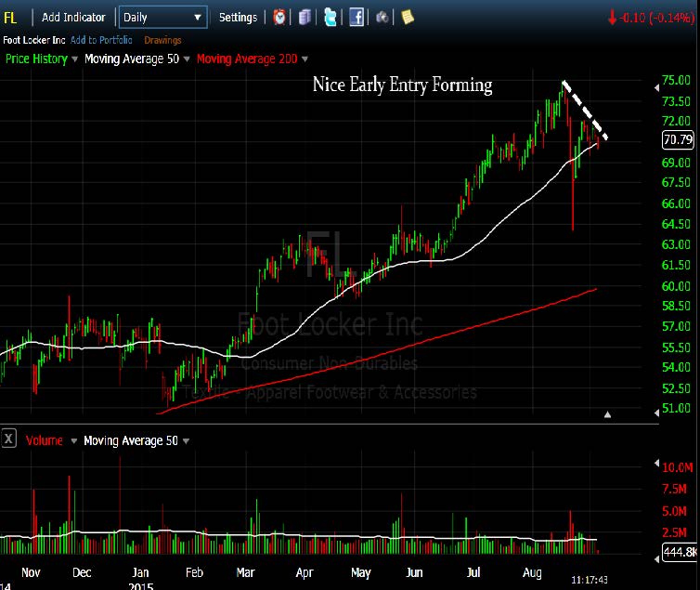700x590 pixels.
Task: Click the Foot Locker Inc company name
Action: click(x=34, y=40)
